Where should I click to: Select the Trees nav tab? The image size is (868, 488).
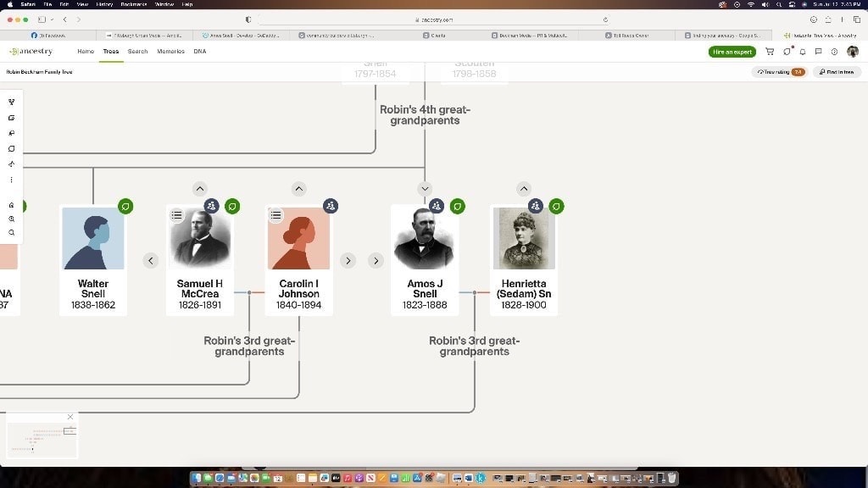click(x=111, y=52)
